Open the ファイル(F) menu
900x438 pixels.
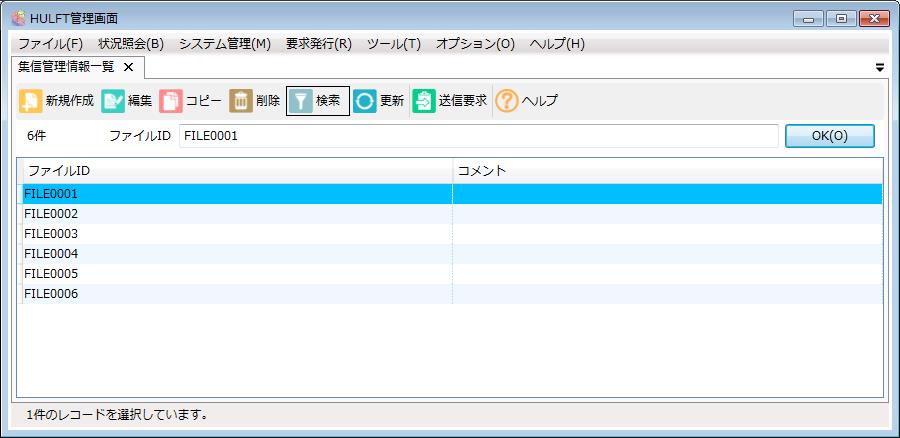(x=51, y=44)
